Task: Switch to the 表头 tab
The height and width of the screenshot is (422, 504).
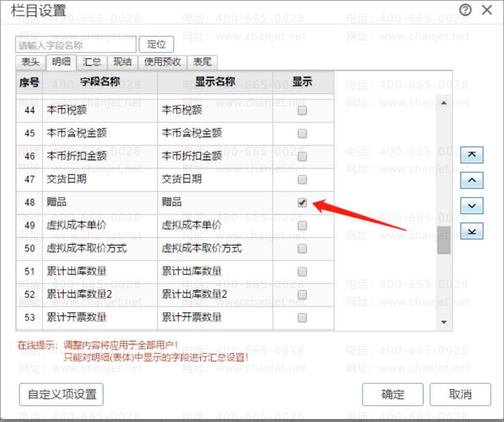Action: click(x=30, y=62)
